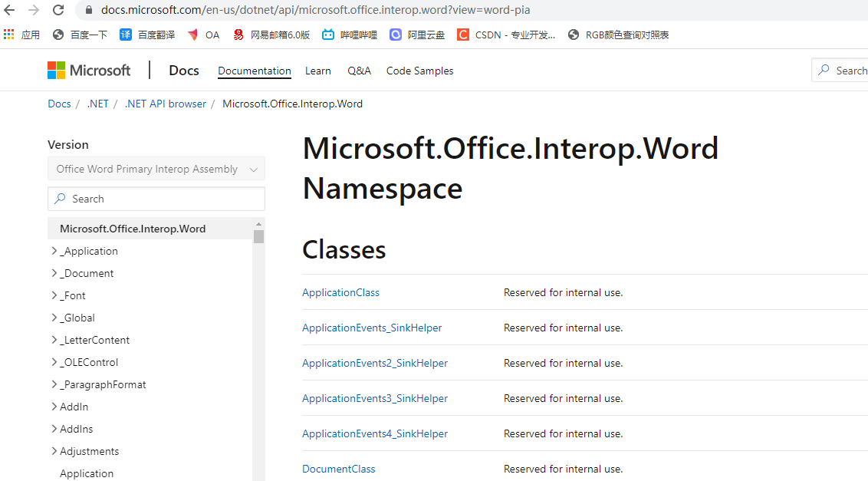
Task: Select the Q&A menu item
Action: [x=360, y=71]
